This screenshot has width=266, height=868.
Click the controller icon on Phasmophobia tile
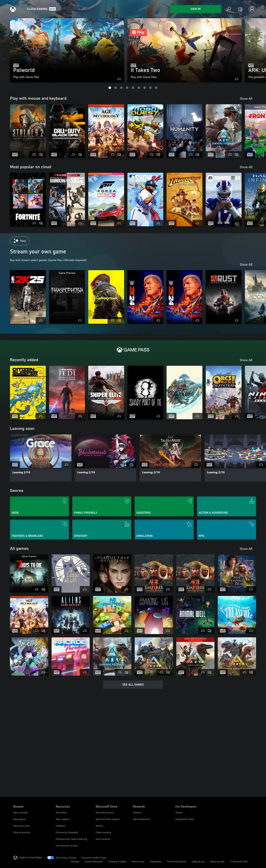coord(80,320)
